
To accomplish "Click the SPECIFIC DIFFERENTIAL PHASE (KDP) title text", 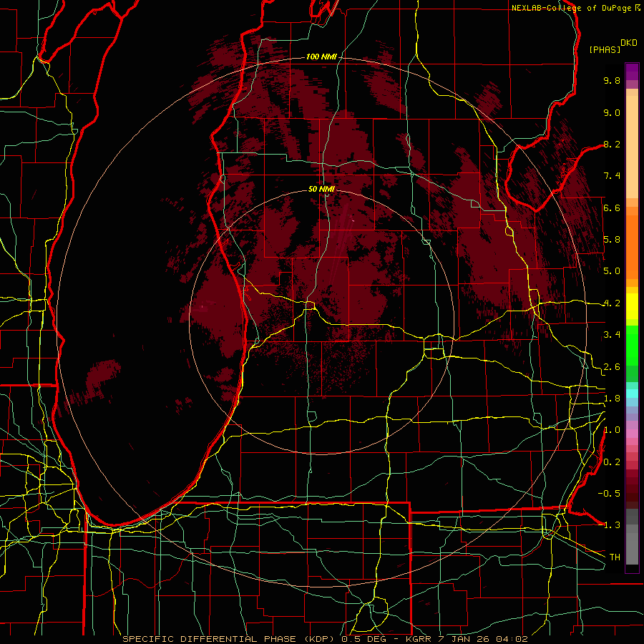I will (229, 639).
